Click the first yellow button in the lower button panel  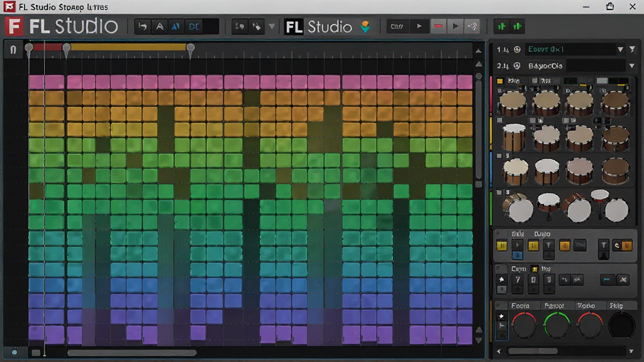click(x=501, y=246)
